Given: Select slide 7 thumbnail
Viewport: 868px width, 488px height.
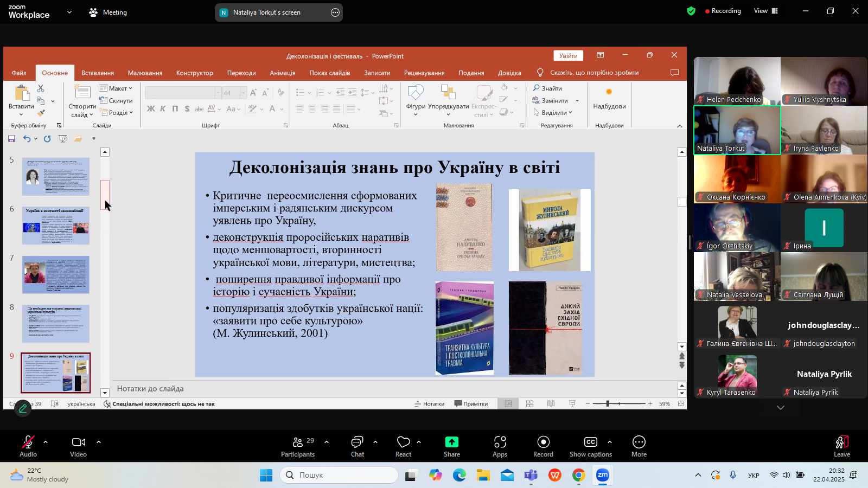Looking at the screenshot, I should point(56,275).
